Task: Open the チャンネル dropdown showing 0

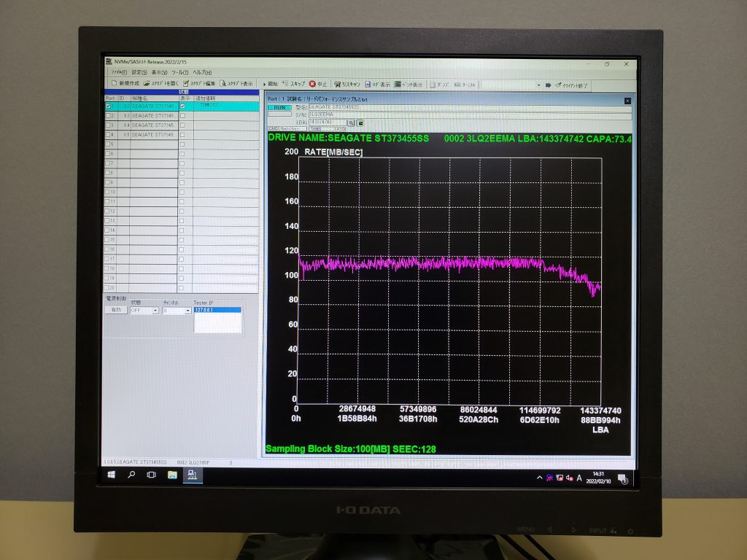Action: [187, 311]
